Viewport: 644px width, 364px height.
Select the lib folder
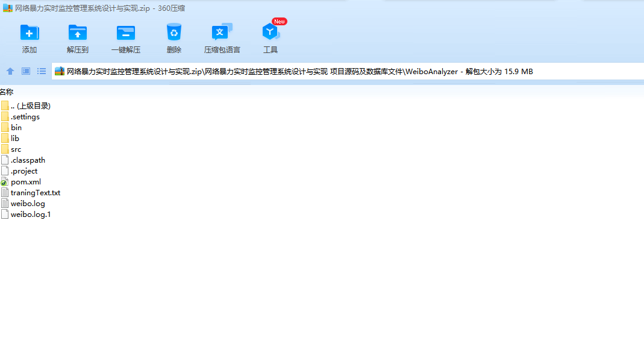click(10, 139)
